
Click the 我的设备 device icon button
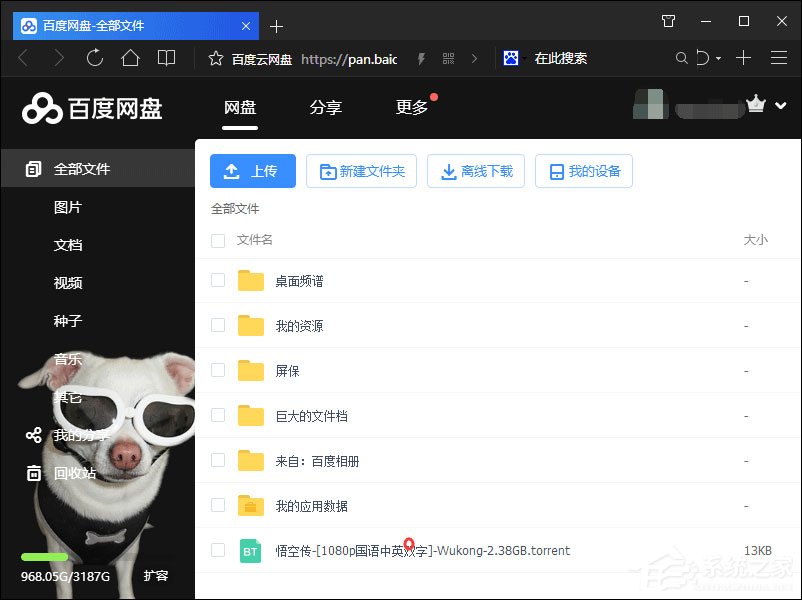pyautogui.click(x=556, y=171)
